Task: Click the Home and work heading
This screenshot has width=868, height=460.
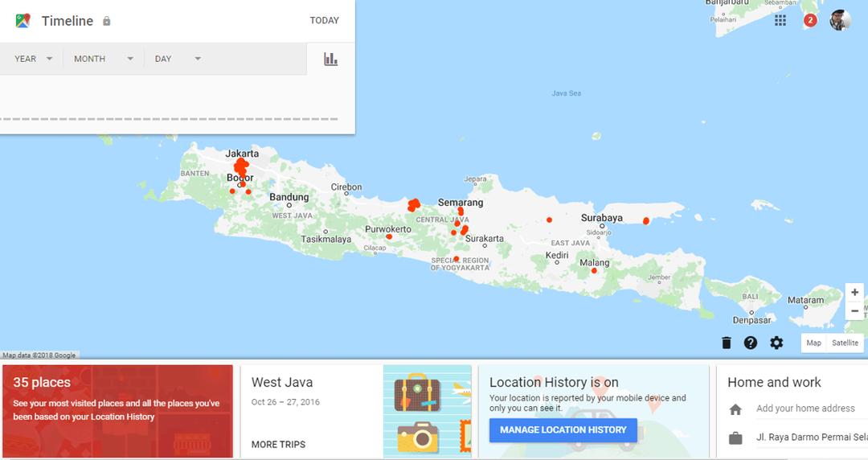Action: 774,383
